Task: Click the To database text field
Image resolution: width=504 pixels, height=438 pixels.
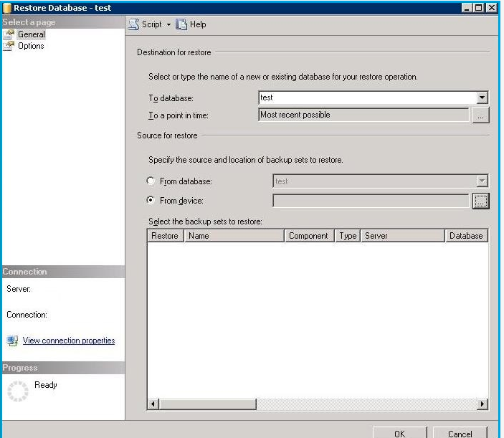Action: [x=366, y=98]
